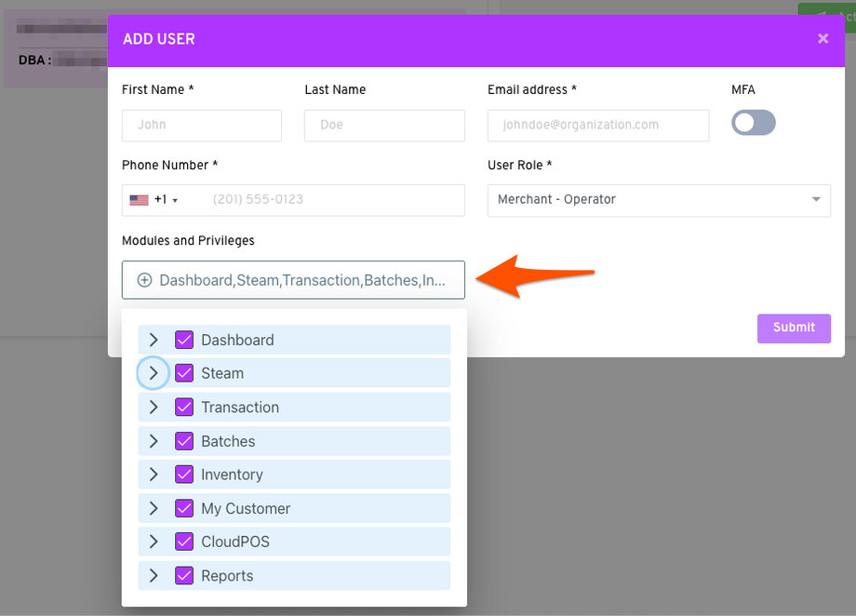Expand the Steam module chevron
This screenshot has height=616, width=856.
pos(154,373)
